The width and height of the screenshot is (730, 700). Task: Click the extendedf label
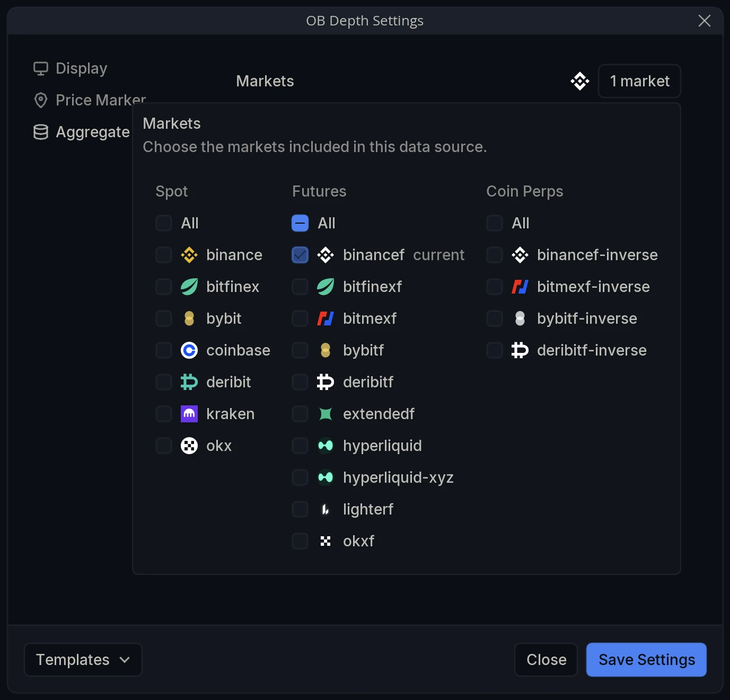(379, 414)
